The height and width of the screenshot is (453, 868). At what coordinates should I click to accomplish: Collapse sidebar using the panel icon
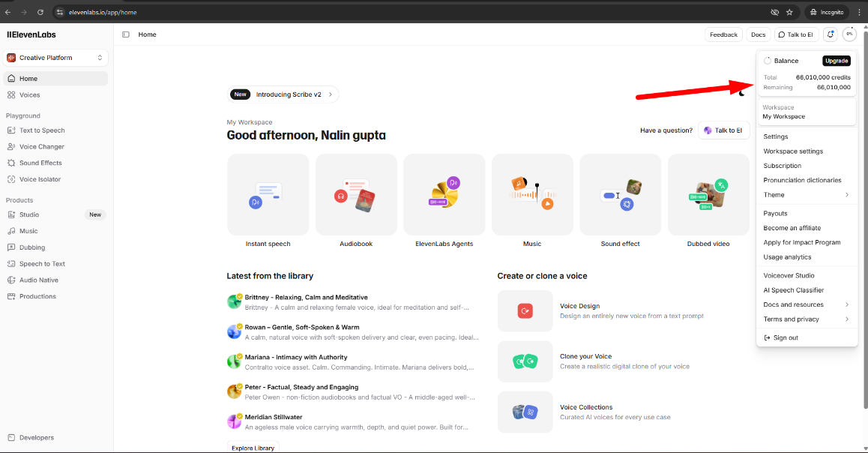click(126, 34)
